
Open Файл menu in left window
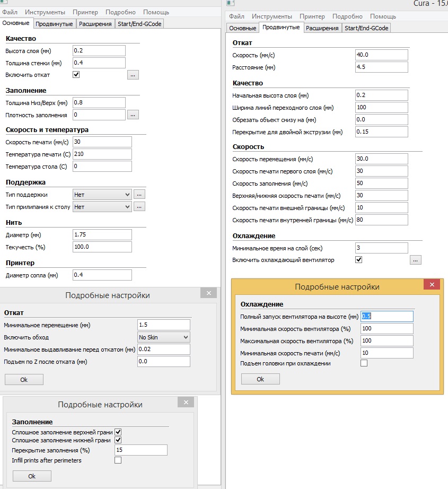pos(10,12)
